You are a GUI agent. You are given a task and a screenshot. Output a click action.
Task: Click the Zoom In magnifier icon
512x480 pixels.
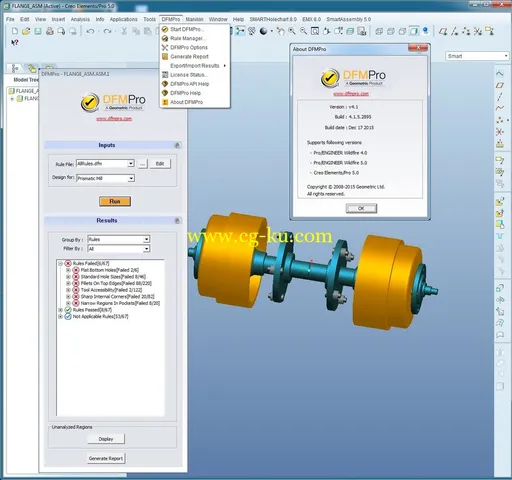[292, 31]
